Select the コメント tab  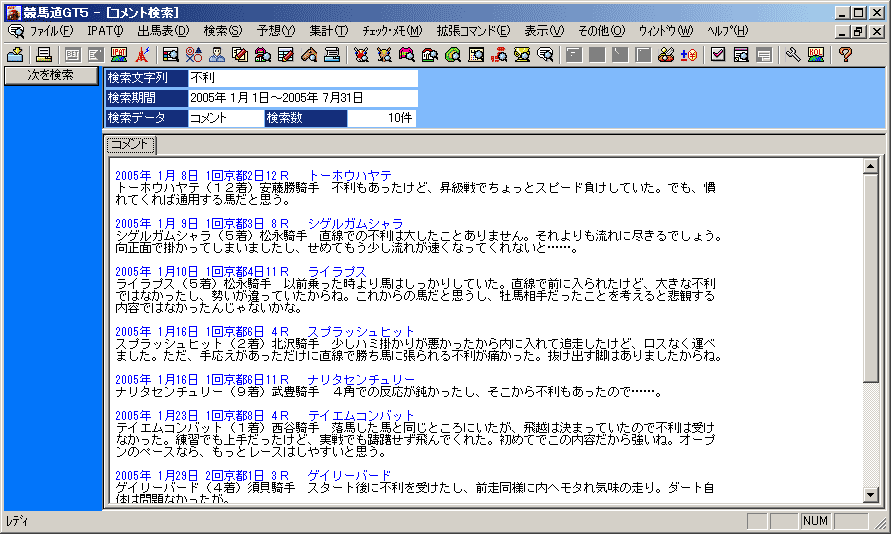[x=130, y=145]
